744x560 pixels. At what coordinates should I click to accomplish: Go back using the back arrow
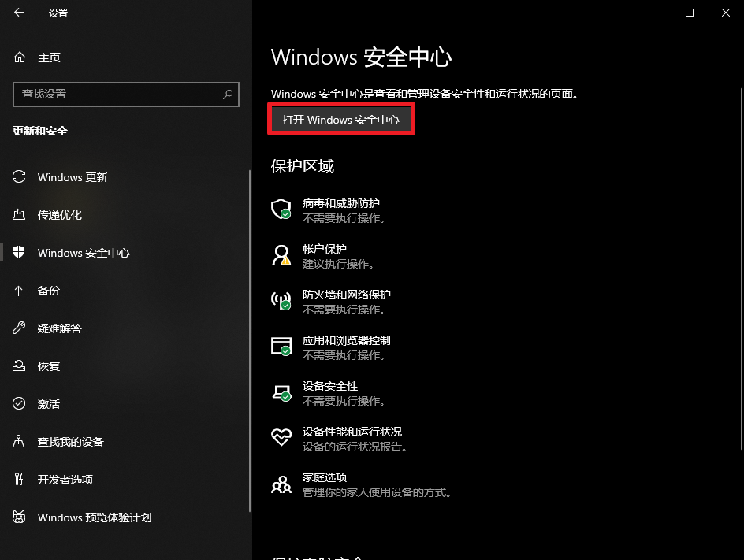click(x=19, y=13)
